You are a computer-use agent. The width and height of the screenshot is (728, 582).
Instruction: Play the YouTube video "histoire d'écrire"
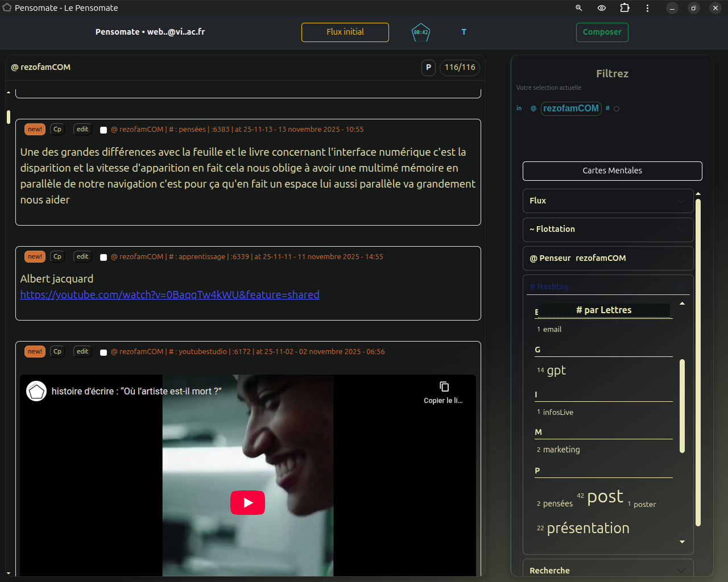pos(247,502)
